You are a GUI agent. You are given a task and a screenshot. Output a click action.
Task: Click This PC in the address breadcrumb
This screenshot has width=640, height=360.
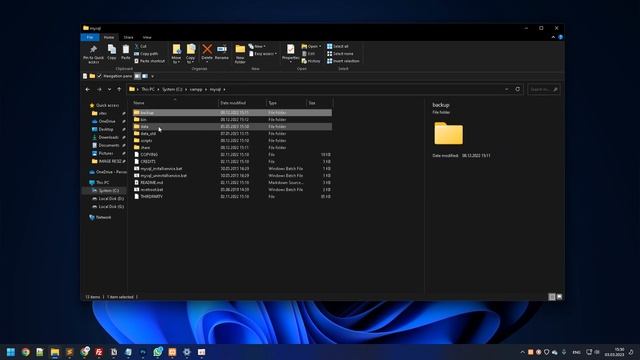coord(148,89)
